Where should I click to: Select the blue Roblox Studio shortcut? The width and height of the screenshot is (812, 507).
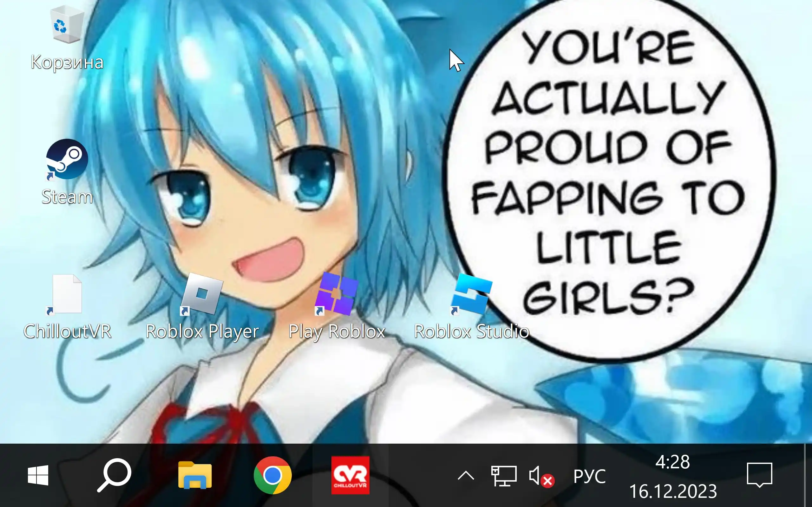pos(471,294)
